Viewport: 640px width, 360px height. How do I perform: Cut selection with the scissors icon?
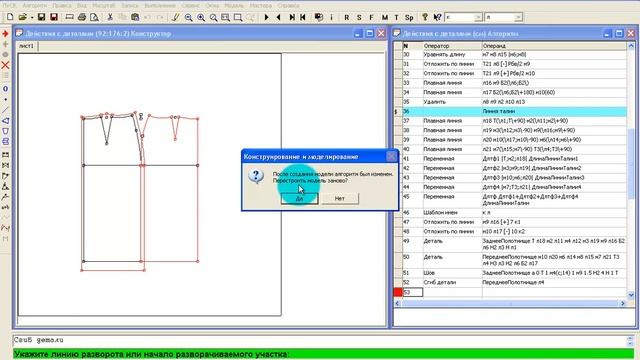pos(110,17)
